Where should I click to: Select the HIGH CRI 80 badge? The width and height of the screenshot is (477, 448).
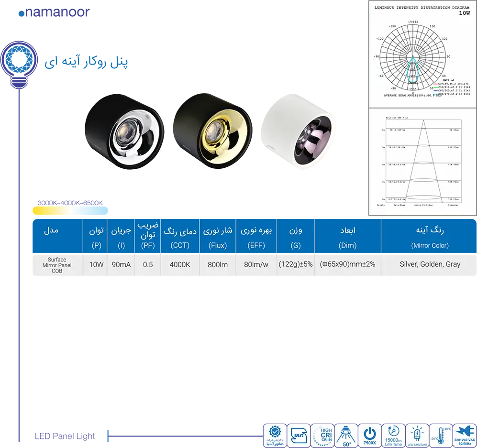tap(322, 435)
